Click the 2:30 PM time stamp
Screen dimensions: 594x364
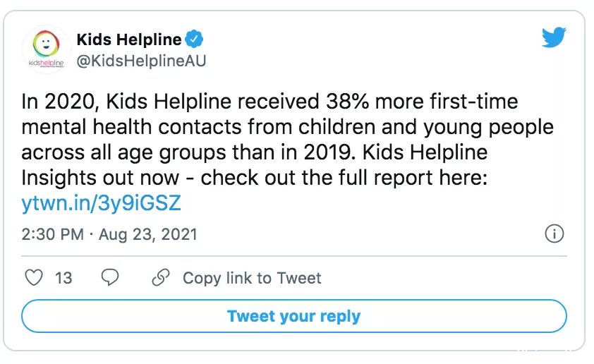coord(53,234)
